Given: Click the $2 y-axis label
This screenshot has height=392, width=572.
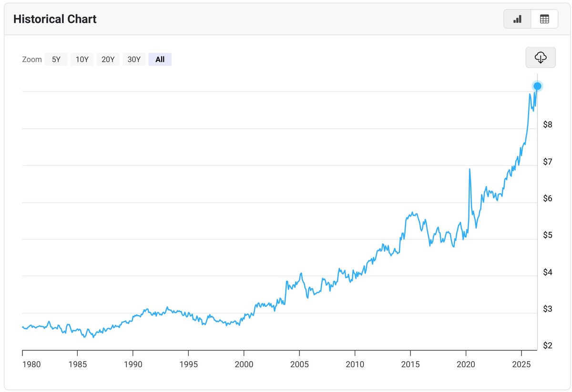Looking at the screenshot, I should 547,345.
